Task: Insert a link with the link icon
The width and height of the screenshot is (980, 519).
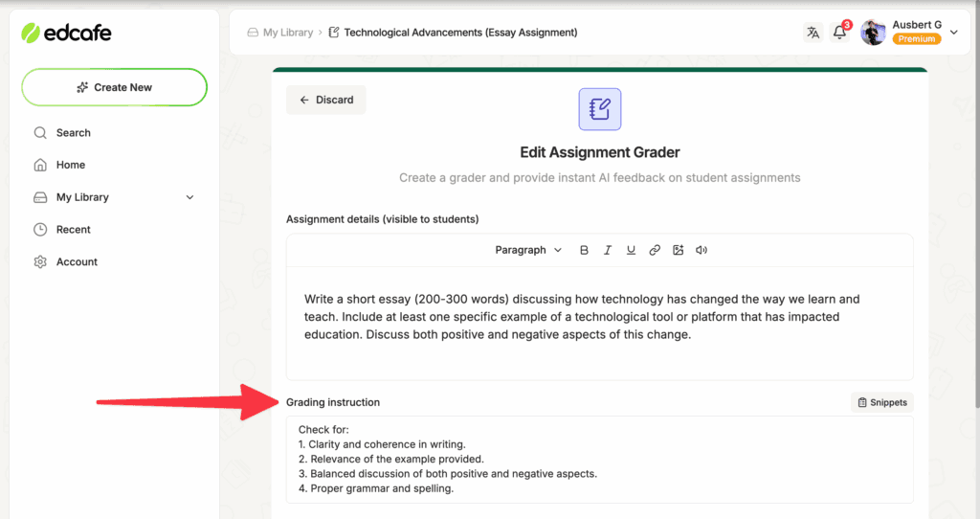Action: pyautogui.click(x=655, y=250)
